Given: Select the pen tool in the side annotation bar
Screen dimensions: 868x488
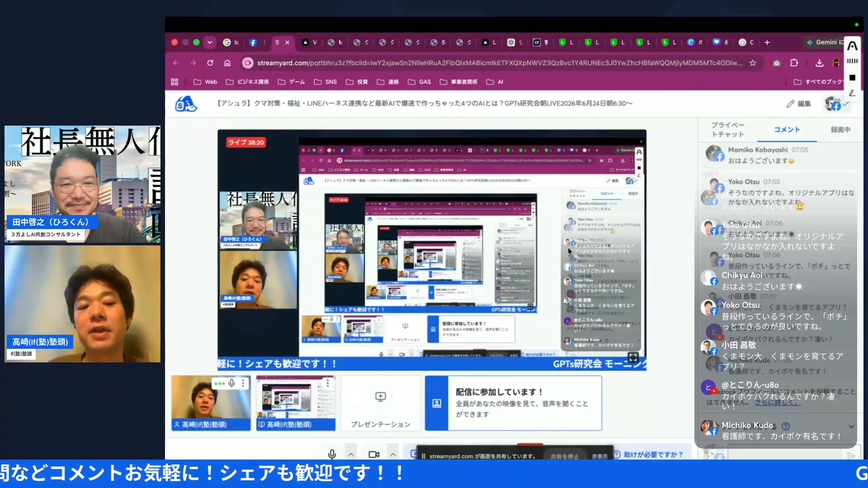Looking at the screenshot, I should click(x=852, y=94).
